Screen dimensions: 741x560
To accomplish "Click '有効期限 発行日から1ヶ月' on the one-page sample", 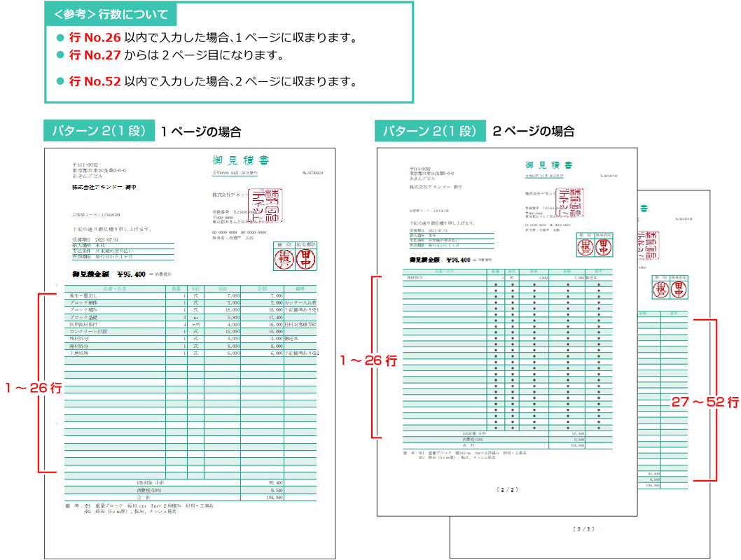I will point(102,257).
